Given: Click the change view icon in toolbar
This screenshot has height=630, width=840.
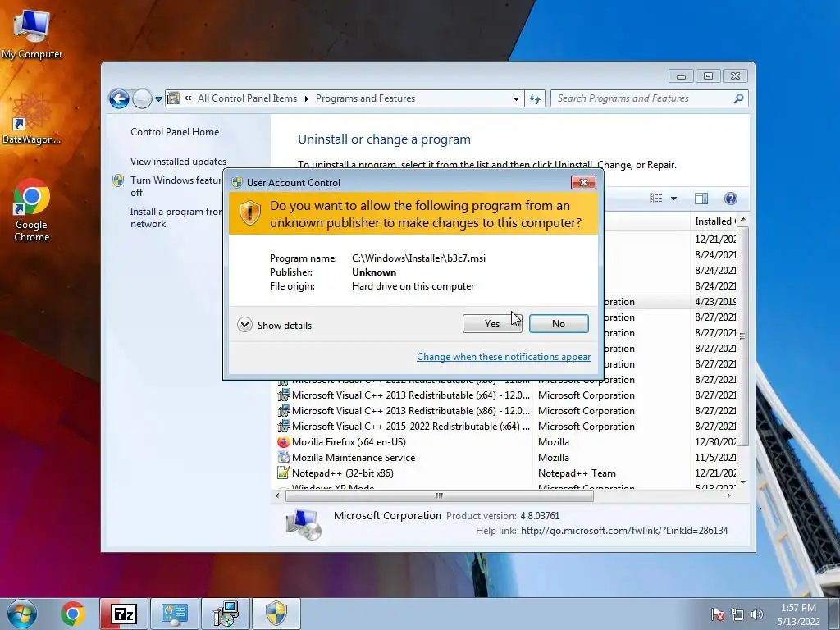Looking at the screenshot, I should coord(655,199).
